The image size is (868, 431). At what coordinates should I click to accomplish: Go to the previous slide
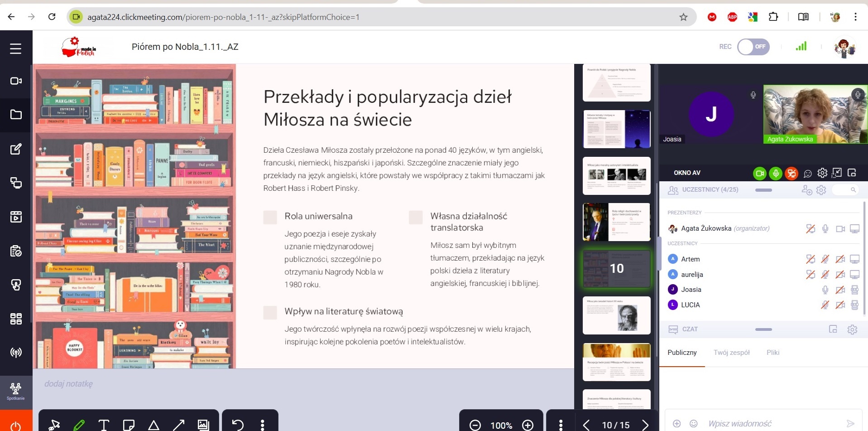pos(586,425)
